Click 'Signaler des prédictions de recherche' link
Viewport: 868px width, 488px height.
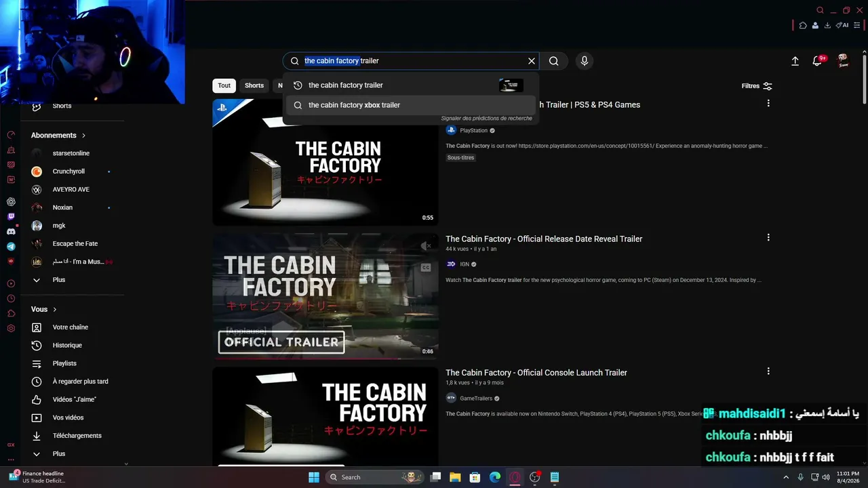(487, 119)
